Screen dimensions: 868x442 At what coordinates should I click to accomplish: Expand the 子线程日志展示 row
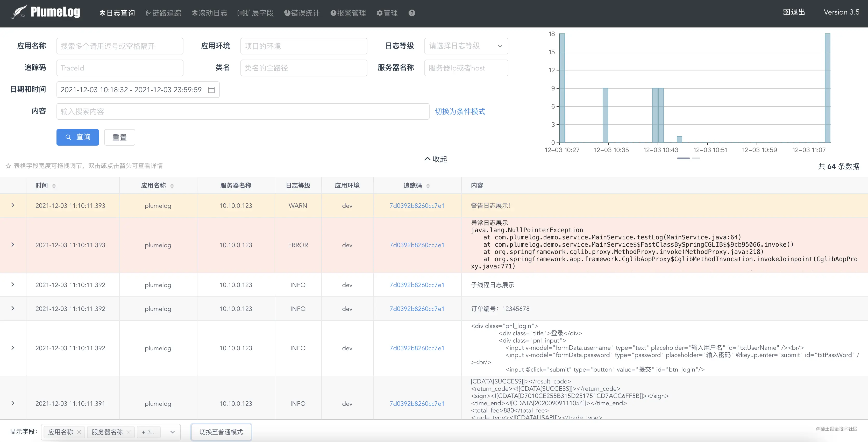[x=13, y=284]
